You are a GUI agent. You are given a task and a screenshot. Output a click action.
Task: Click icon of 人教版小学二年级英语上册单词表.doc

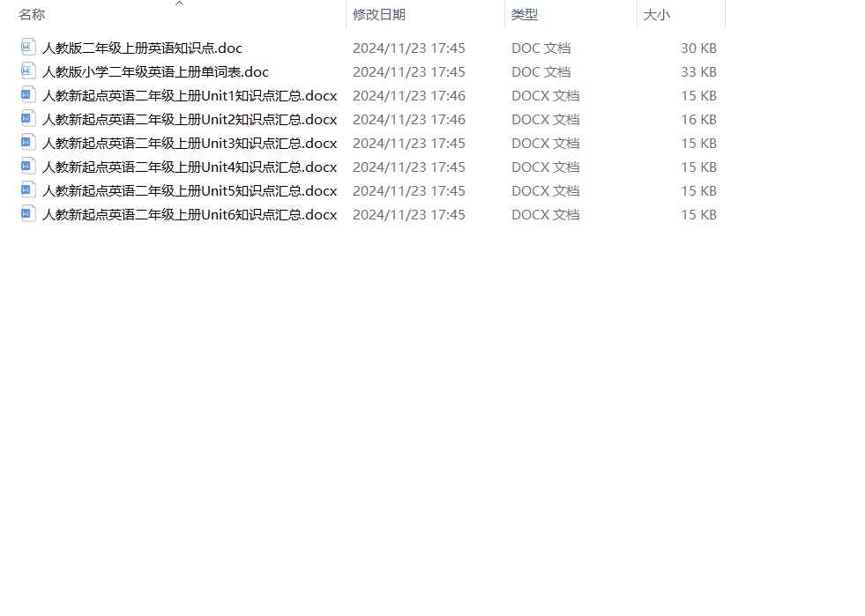pyautogui.click(x=28, y=71)
